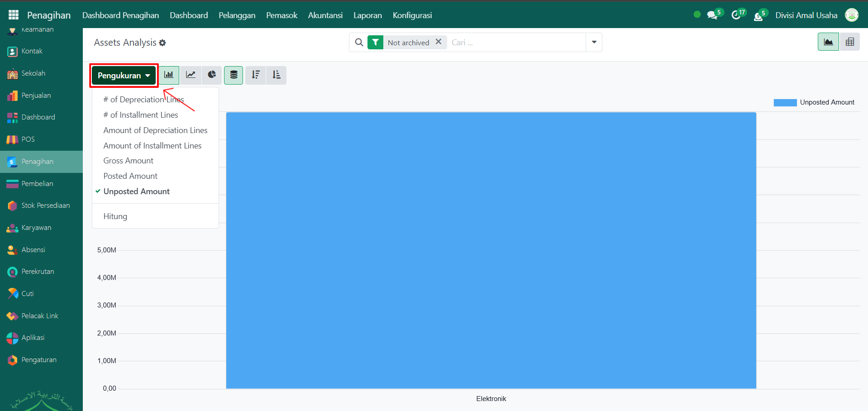Open the Assets Analysis settings gear
Image resolution: width=868 pixels, height=411 pixels.
click(162, 43)
